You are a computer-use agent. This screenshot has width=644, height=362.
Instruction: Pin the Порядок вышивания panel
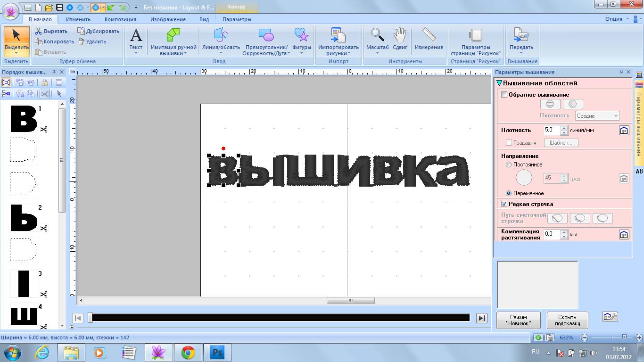click(54, 72)
